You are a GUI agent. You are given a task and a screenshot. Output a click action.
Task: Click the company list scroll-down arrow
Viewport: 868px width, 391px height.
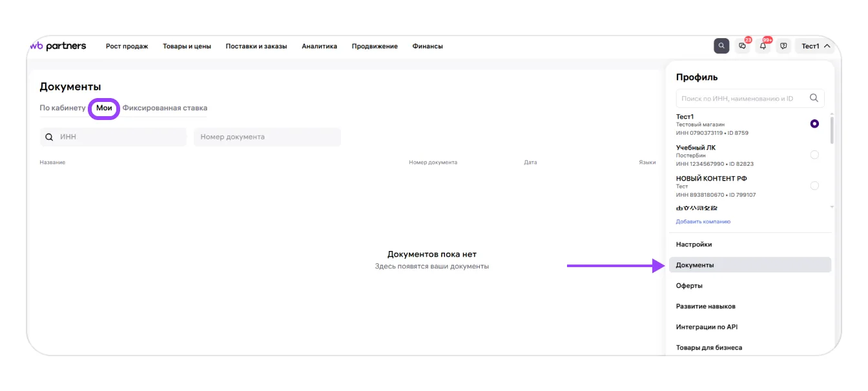click(831, 207)
